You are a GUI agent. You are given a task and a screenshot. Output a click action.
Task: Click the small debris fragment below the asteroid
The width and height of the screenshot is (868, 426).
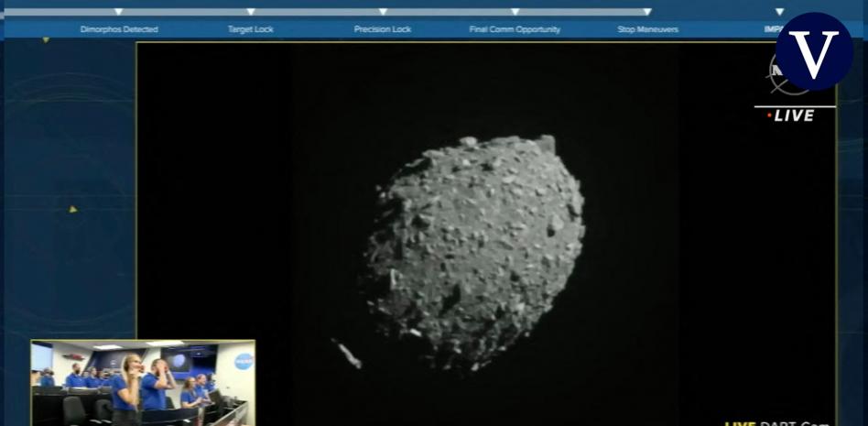click(349, 354)
